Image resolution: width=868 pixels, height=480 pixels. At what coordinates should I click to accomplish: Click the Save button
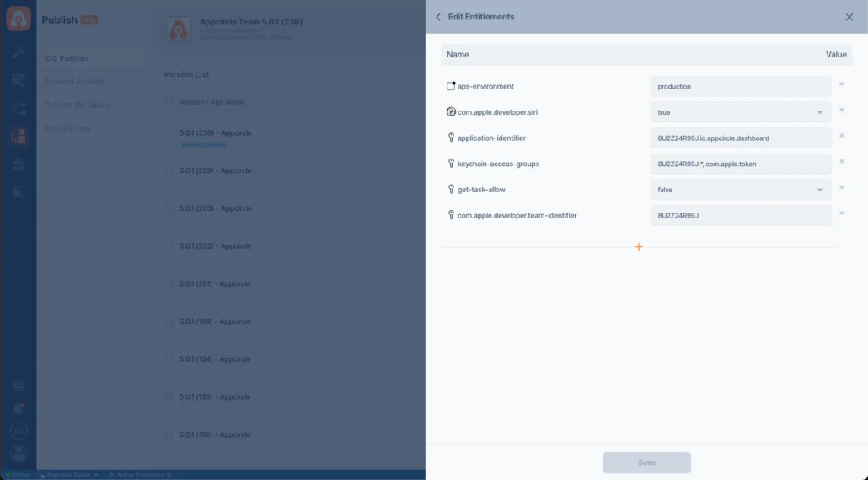pos(646,462)
